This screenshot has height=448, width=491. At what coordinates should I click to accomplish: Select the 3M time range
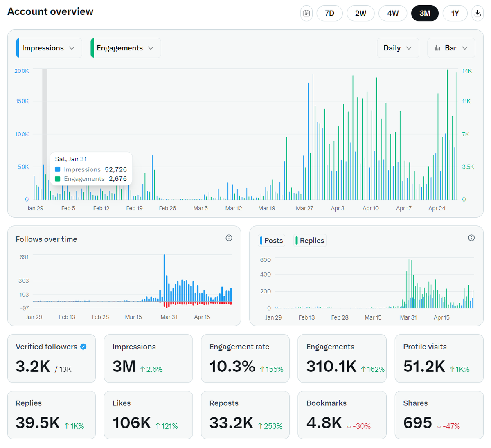tap(425, 13)
